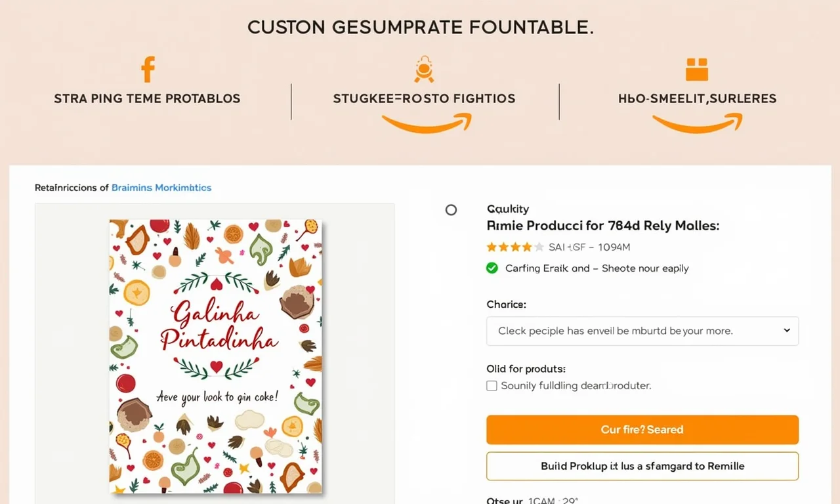This screenshot has width=840, height=504.
Task: Open the Braimins Morkimbtics link
Action: (x=161, y=188)
